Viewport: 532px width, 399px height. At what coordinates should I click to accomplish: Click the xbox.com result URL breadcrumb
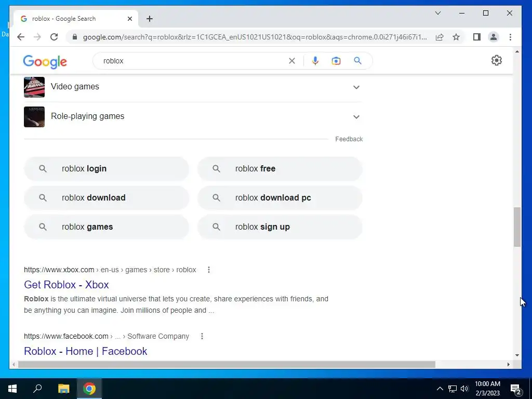[x=110, y=270]
